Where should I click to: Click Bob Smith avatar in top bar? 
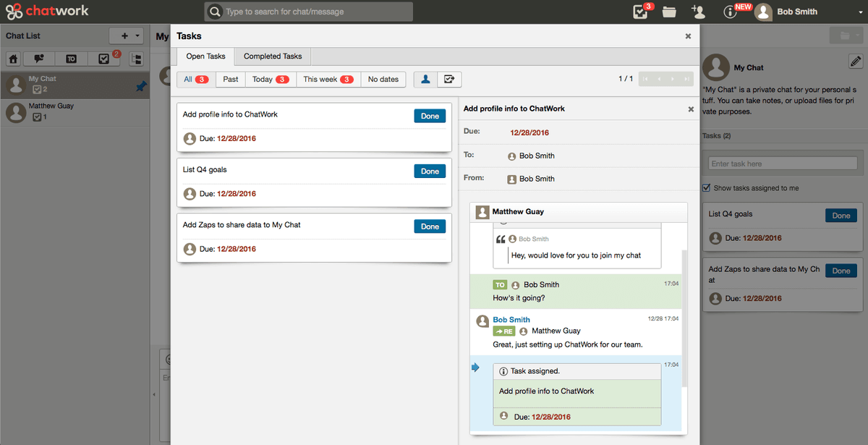pyautogui.click(x=762, y=12)
